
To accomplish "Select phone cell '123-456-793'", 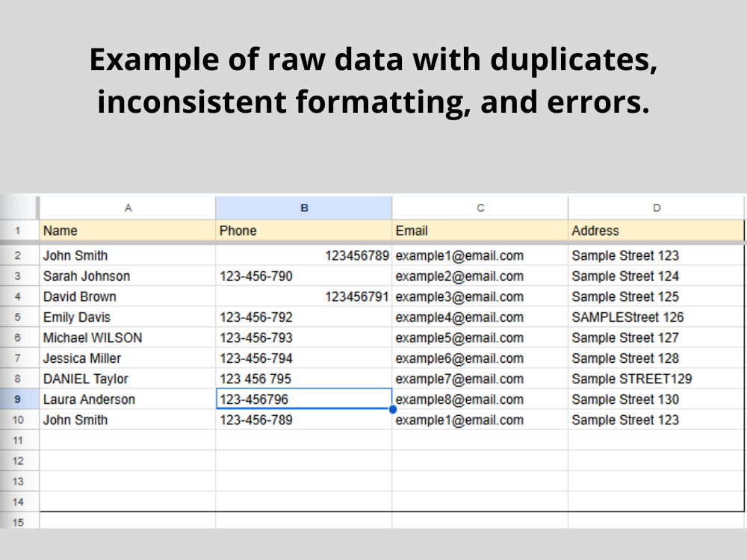I will pyautogui.click(x=304, y=337).
